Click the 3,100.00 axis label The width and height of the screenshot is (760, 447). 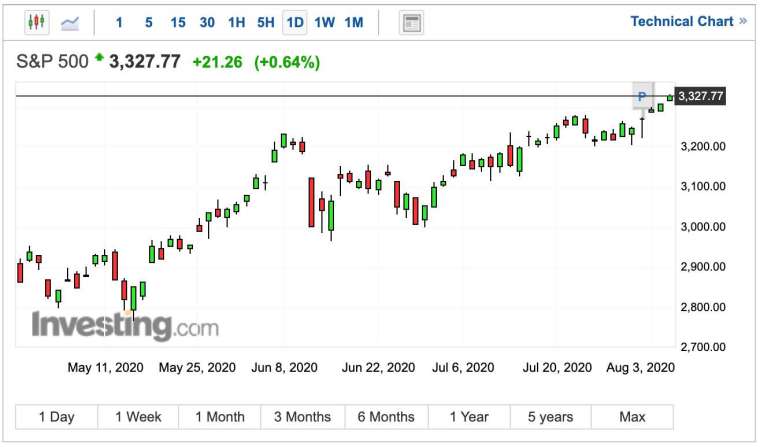click(703, 186)
